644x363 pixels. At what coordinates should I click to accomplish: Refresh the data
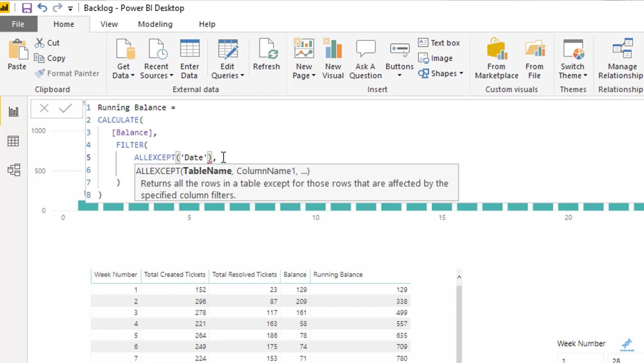[266, 54]
